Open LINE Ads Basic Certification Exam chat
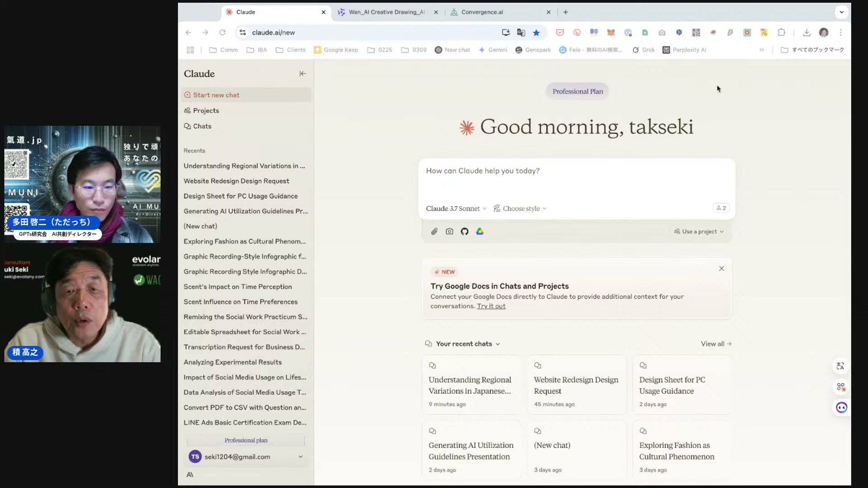The width and height of the screenshot is (868, 488). coord(246,422)
